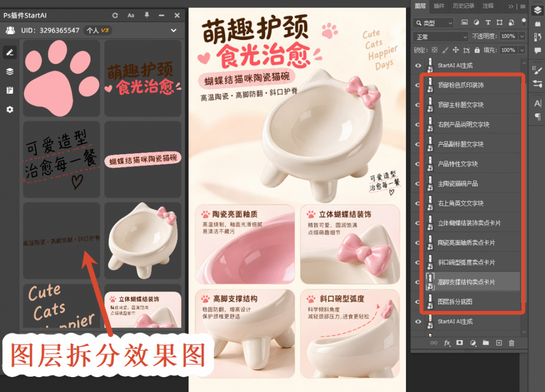
Task: Switch to the 注释 tab
Action: coord(488,6)
